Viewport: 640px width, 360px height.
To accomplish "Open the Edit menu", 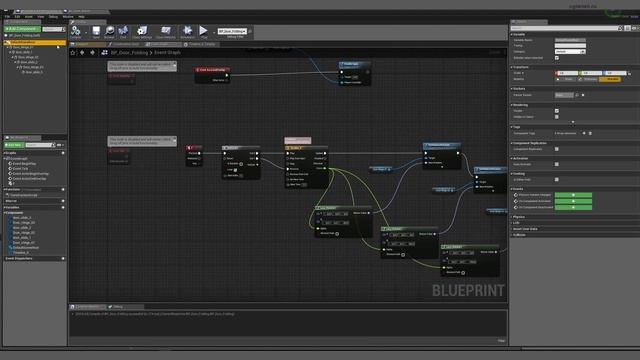I will [17, 17].
